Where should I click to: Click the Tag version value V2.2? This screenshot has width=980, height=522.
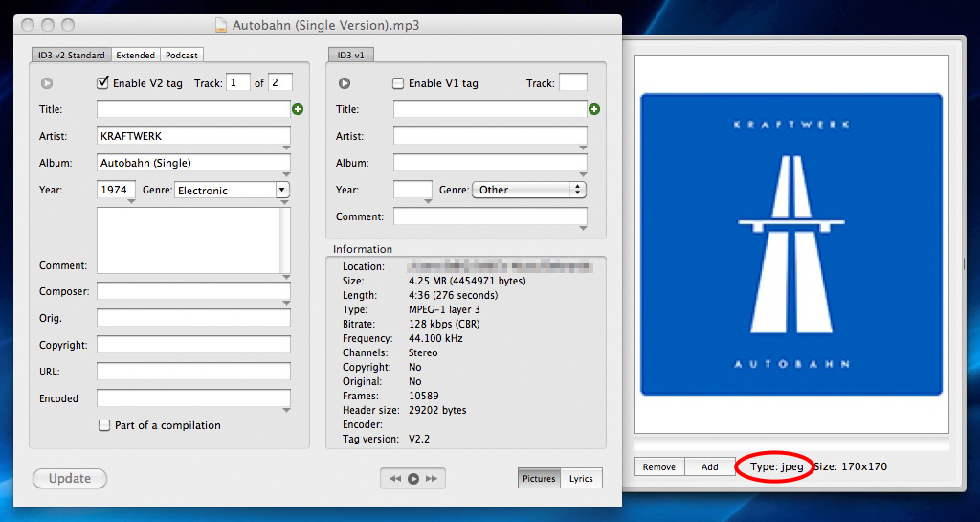point(419,440)
